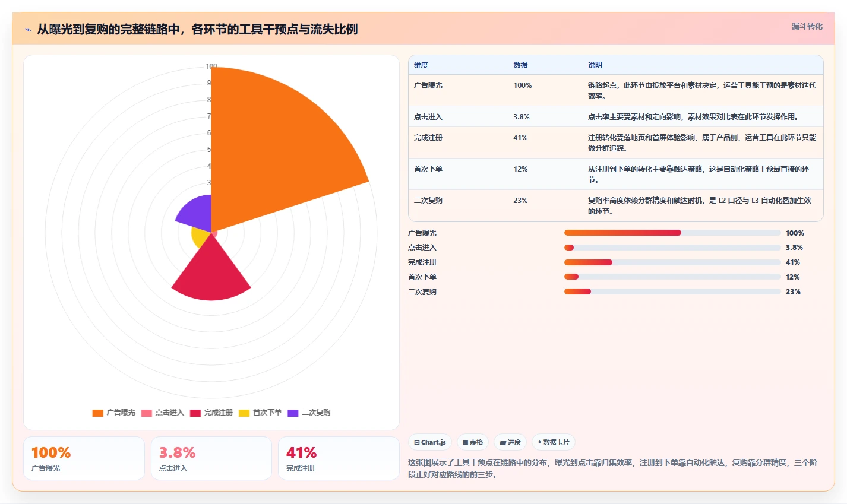Click the 维度 table column header
847x504 pixels.
click(421, 65)
